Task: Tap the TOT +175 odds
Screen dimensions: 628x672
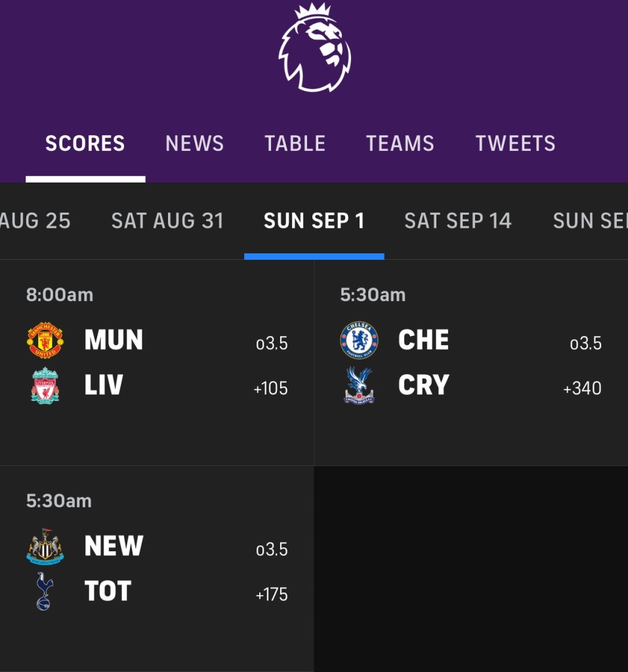Action: click(x=271, y=595)
